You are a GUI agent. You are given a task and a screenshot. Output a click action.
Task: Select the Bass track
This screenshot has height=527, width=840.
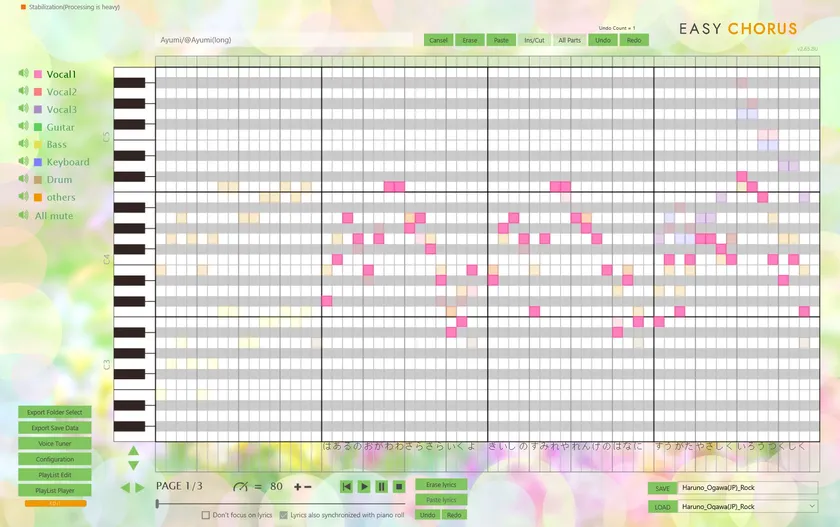tap(56, 145)
